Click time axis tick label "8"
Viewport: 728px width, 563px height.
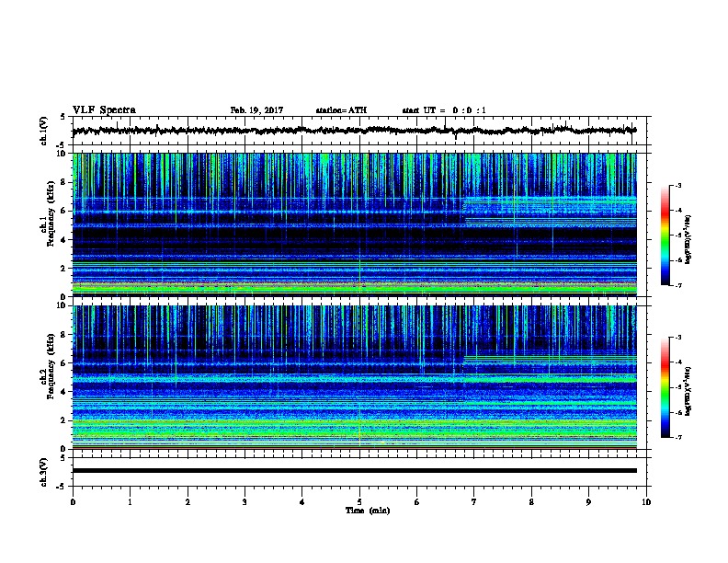point(531,502)
